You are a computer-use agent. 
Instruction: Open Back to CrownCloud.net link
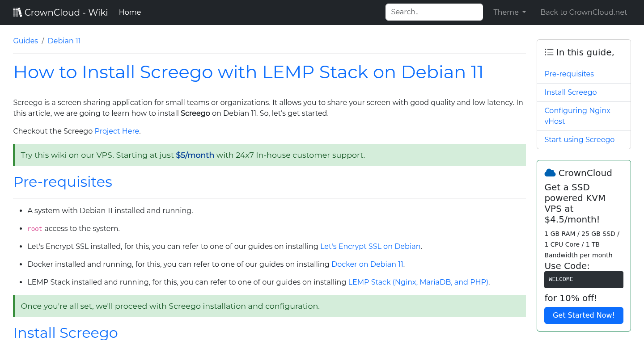(x=584, y=13)
